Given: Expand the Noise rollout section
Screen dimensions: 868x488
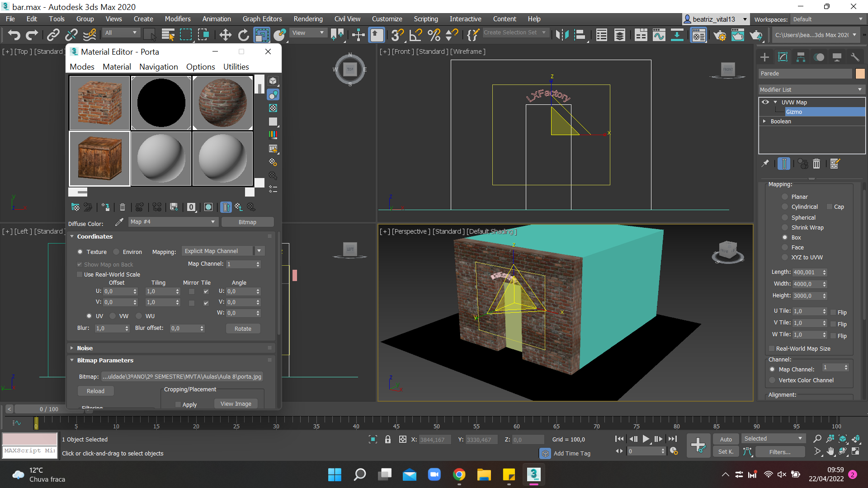Looking at the screenshot, I should click(84, 348).
